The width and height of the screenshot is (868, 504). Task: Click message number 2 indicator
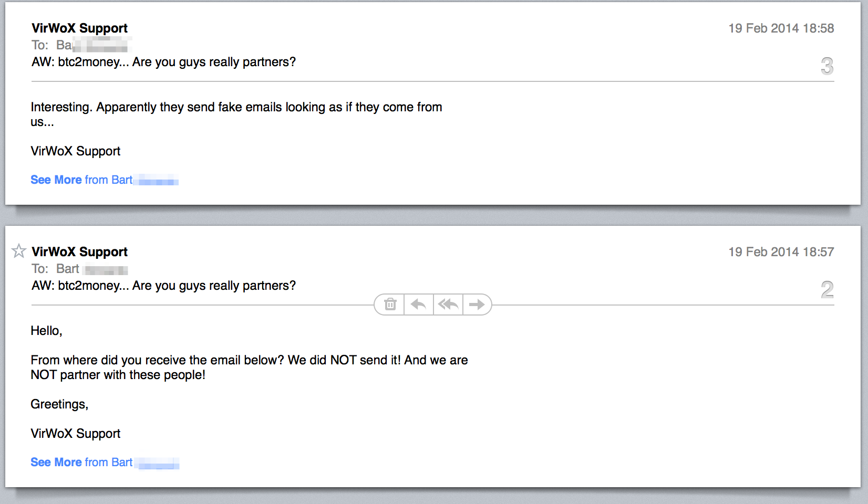826,290
